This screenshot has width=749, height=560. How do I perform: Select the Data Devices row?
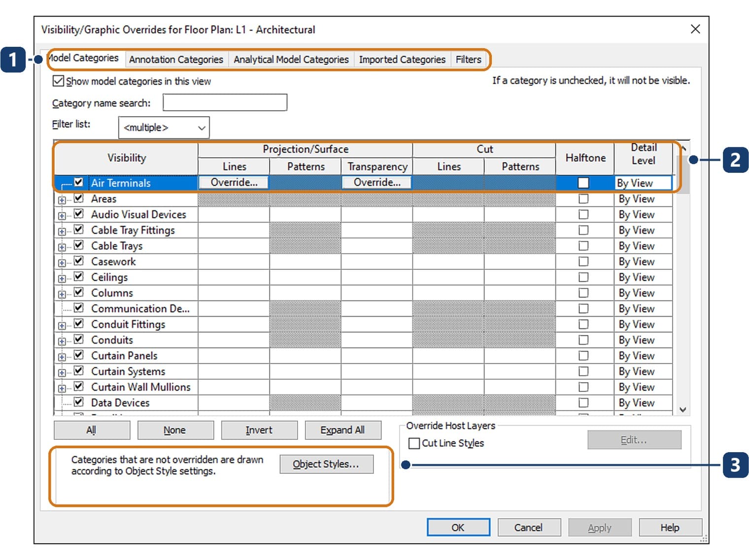(363, 403)
